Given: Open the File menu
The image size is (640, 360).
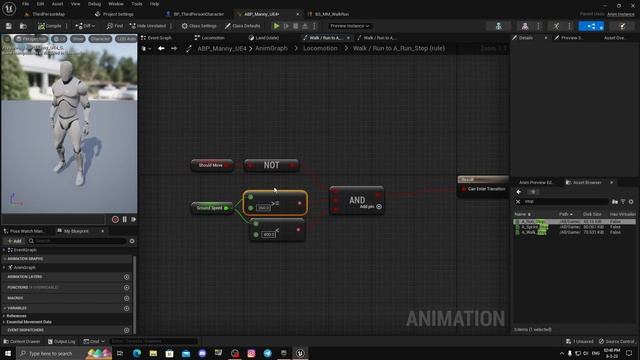Looking at the screenshot, I should click(x=25, y=4).
